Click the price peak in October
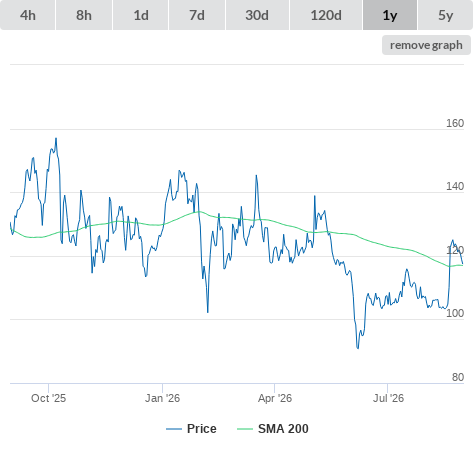 (x=56, y=138)
